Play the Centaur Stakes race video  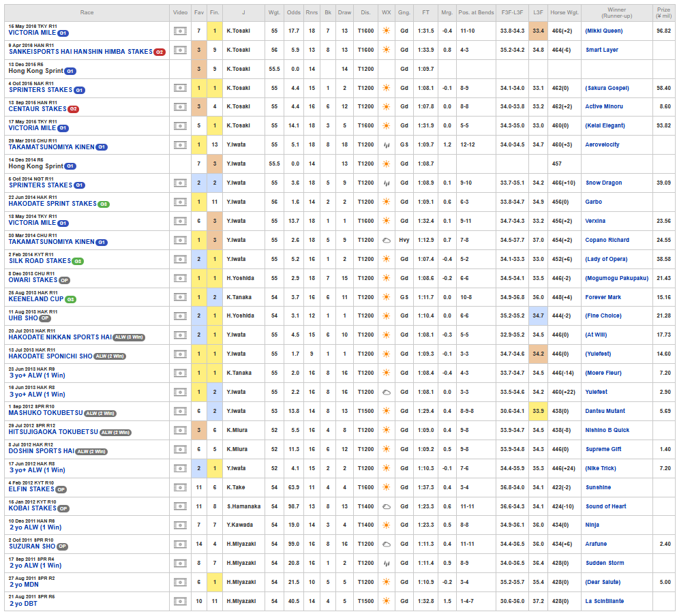click(x=180, y=106)
